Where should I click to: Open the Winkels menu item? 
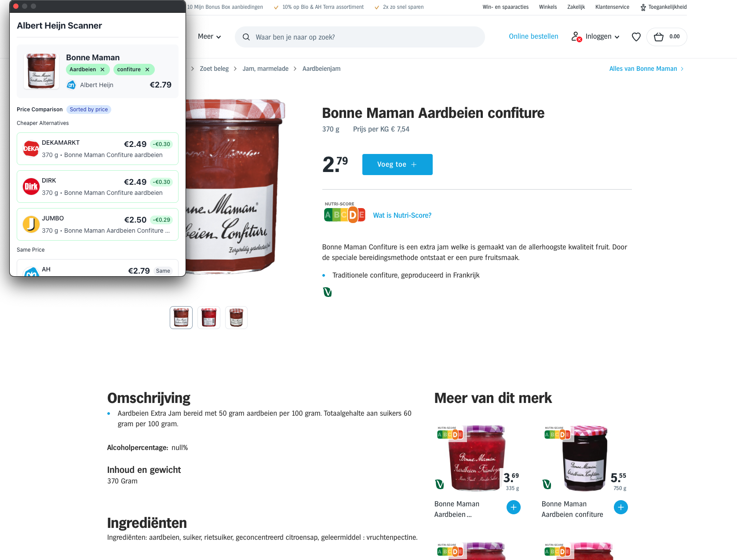click(548, 7)
